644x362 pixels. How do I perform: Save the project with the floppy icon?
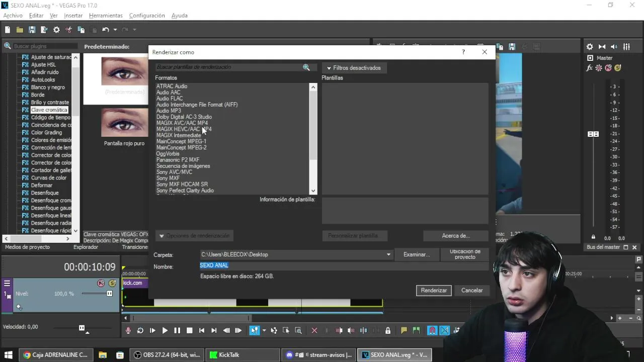[x=32, y=30]
